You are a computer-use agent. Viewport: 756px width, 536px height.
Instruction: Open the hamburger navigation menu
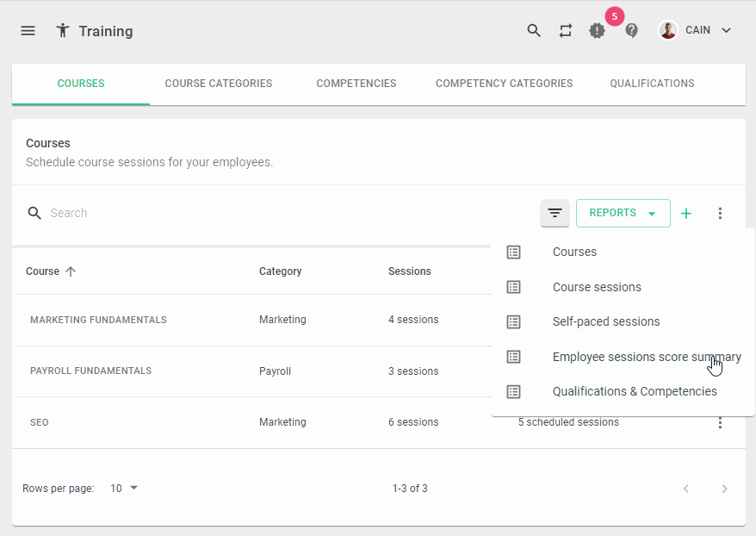click(28, 31)
